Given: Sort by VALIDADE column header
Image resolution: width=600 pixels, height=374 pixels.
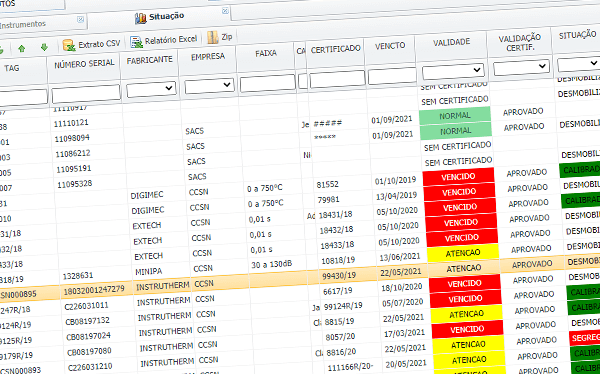Looking at the screenshot, I should [452, 42].
